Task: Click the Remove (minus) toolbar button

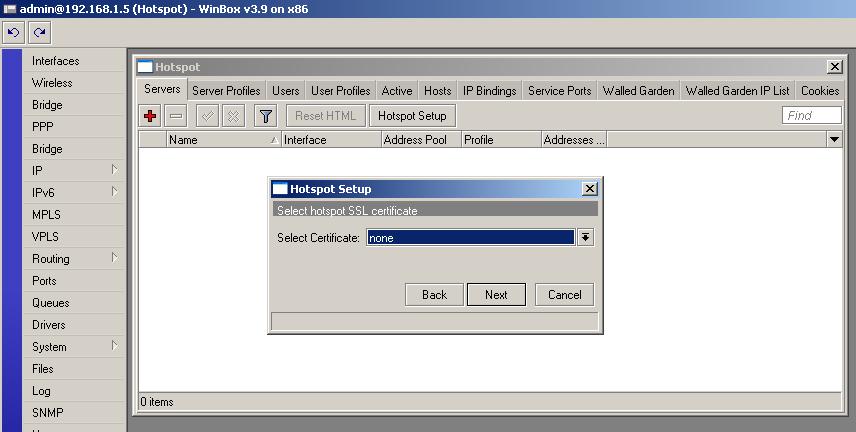Action: [176, 116]
